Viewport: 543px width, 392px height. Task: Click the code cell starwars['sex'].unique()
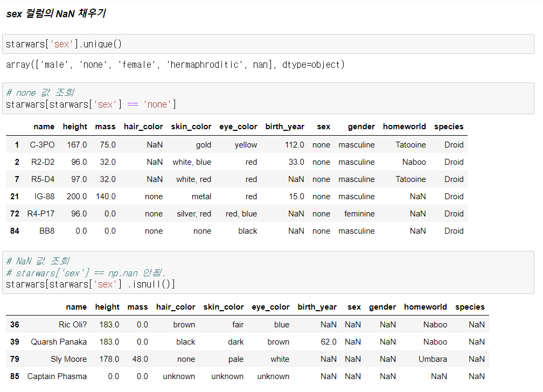(x=268, y=44)
